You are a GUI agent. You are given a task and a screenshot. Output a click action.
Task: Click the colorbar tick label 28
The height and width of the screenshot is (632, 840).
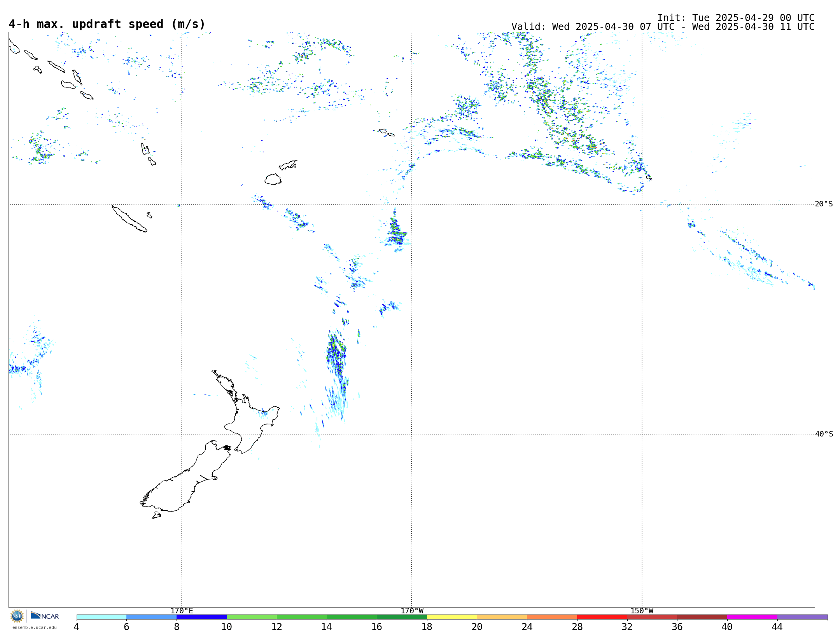pyautogui.click(x=577, y=627)
